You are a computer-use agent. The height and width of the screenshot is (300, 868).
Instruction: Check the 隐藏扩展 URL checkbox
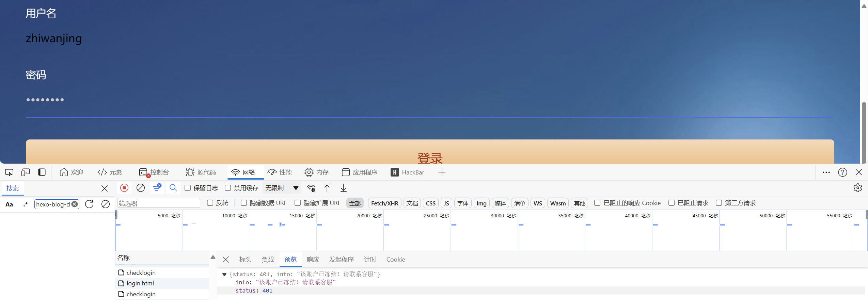click(298, 203)
